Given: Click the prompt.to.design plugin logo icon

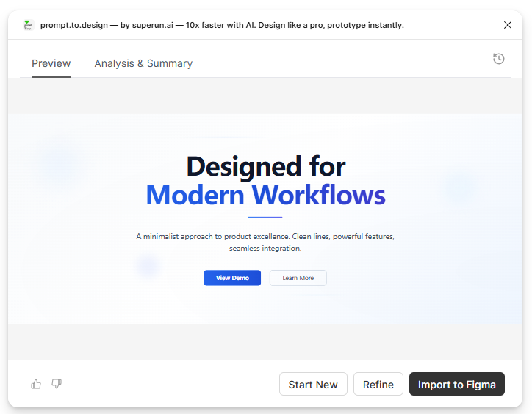Looking at the screenshot, I should click(28, 25).
